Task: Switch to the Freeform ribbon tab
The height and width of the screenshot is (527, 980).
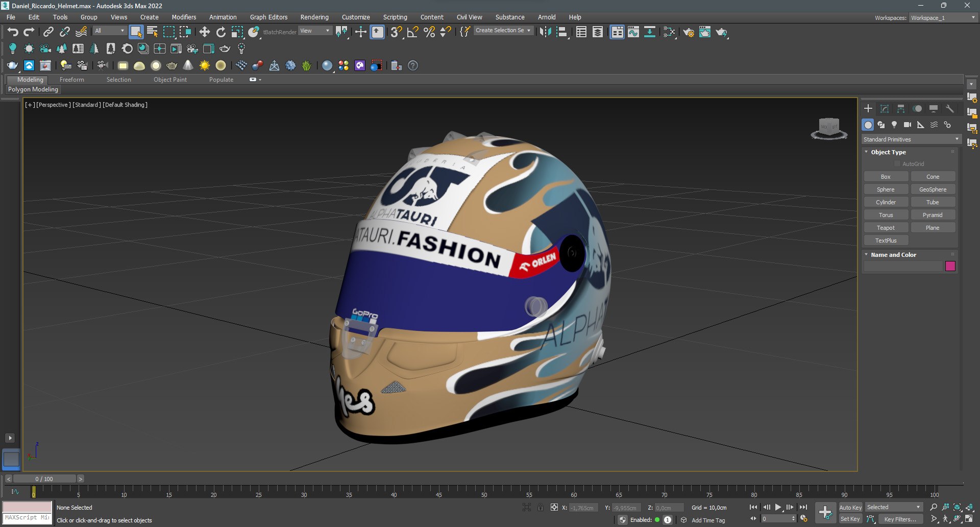Action: tap(72, 80)
